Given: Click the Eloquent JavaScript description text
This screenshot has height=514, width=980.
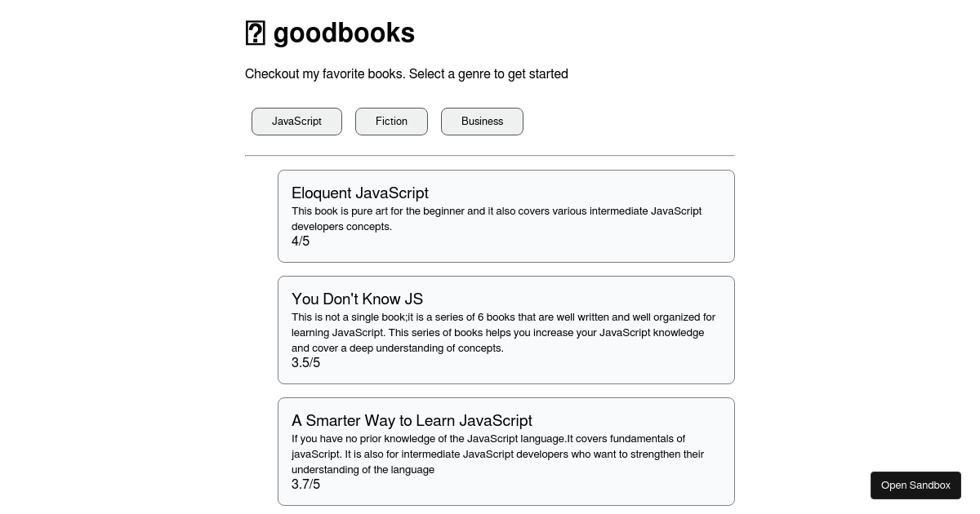Looking at the screenshot, I should (497, 219).
